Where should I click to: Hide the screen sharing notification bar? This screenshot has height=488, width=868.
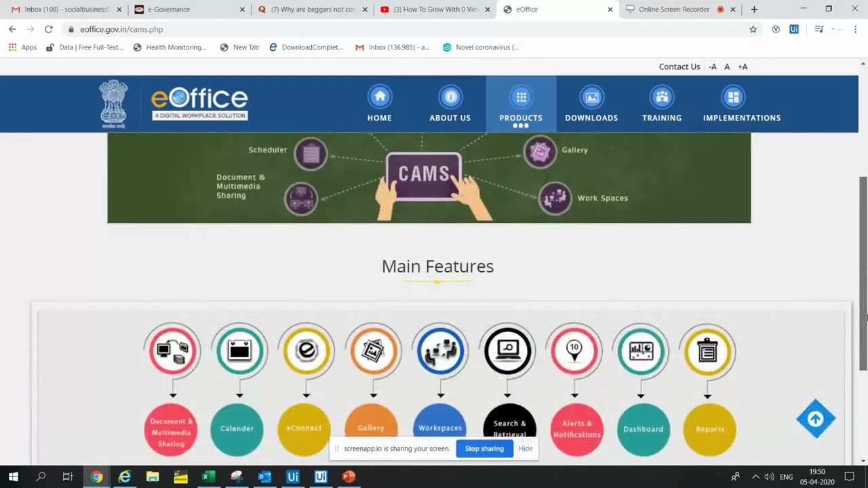(x=526, y=449)
